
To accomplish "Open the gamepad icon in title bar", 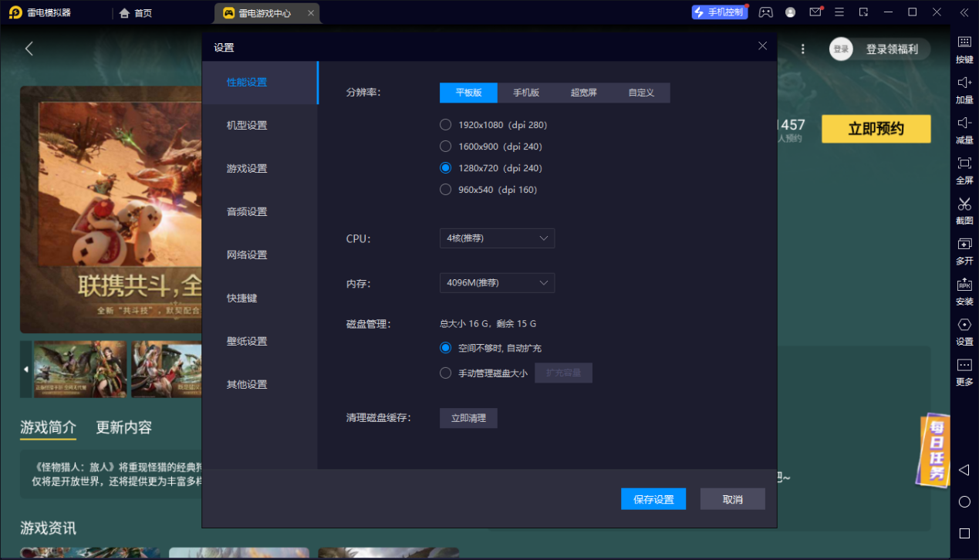I will click(765, 12).
